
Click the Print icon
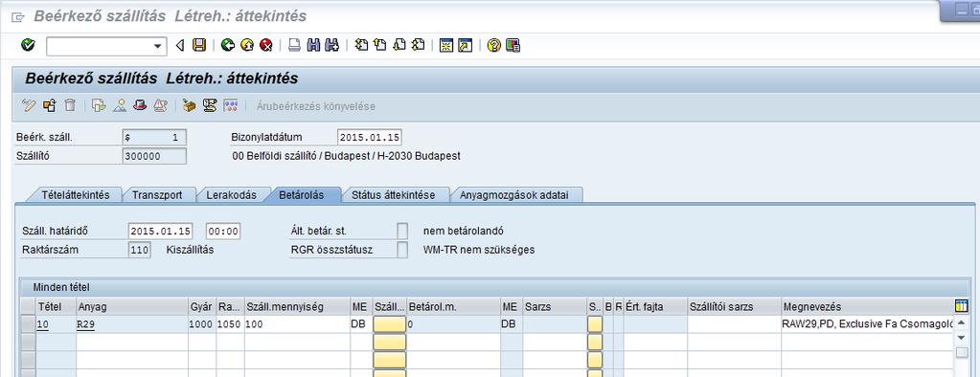pos(294,45)
